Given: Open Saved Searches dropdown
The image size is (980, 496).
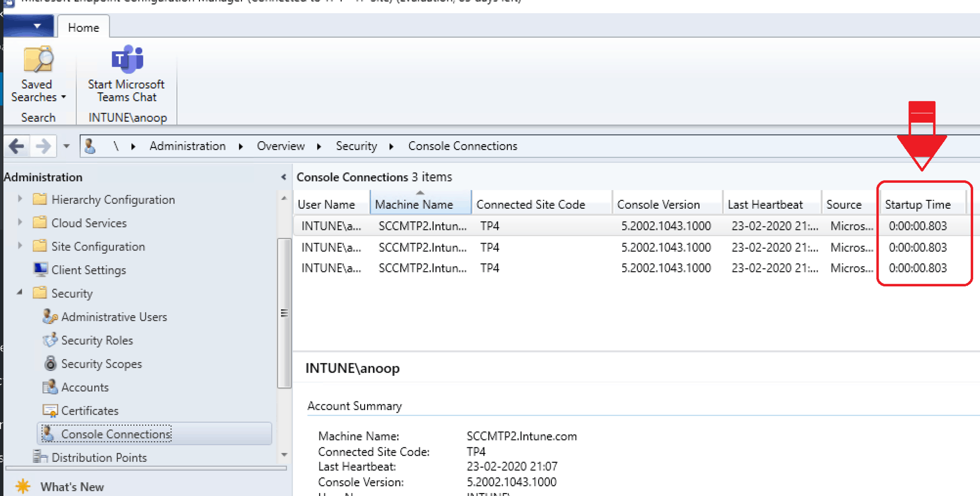Looking at the screenshot, I should (x=38, y=74).
